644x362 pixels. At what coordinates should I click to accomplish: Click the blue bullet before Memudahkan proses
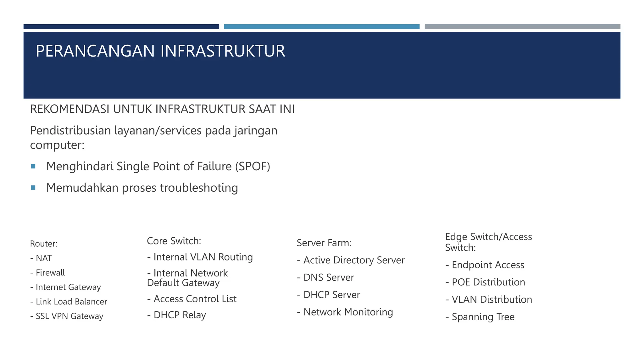coord(33,188)
